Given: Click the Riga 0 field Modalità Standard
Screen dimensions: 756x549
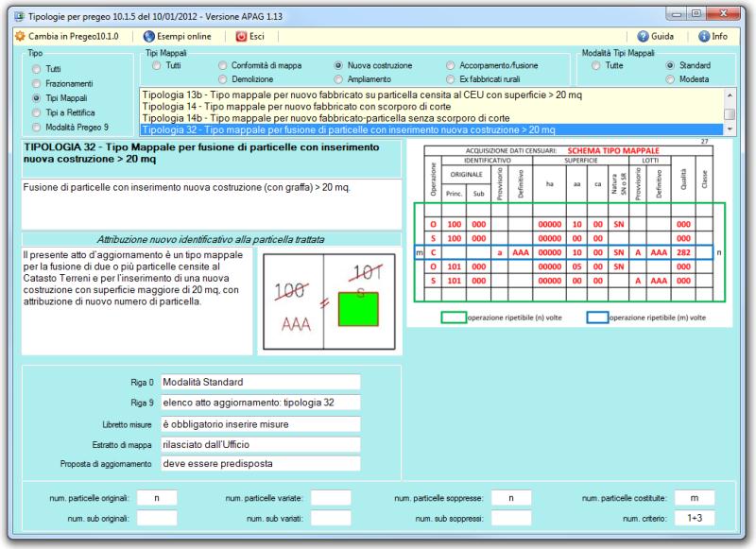Looking at the screenshot, I should (261, 383).
